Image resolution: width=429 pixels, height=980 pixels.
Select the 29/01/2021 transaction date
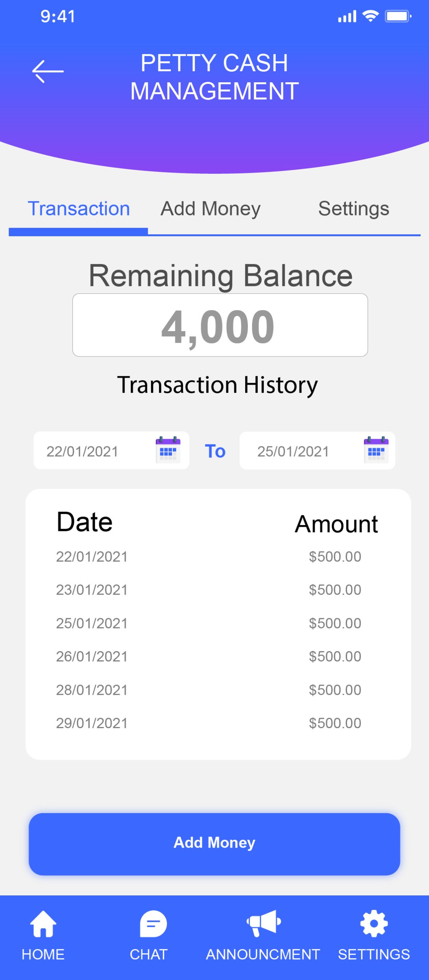[92, 723]
